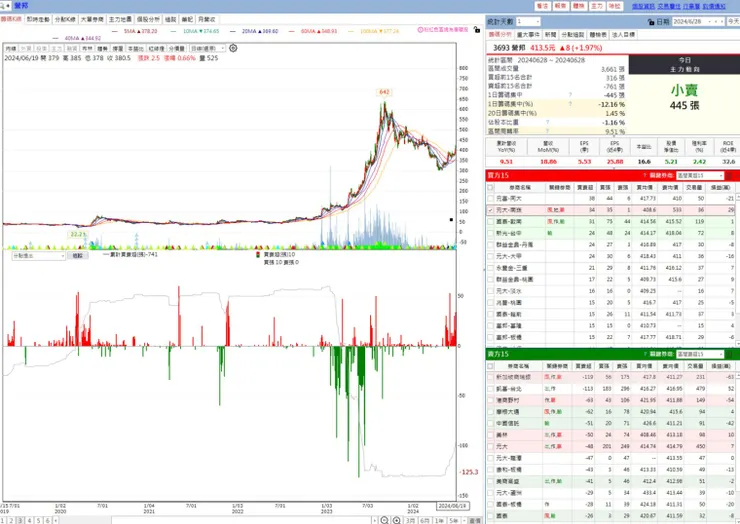Image resolution: width=740 pixels, height=524 pixels.
Task: Click the 60MA legend line swatch
Action: click(292, 31)
